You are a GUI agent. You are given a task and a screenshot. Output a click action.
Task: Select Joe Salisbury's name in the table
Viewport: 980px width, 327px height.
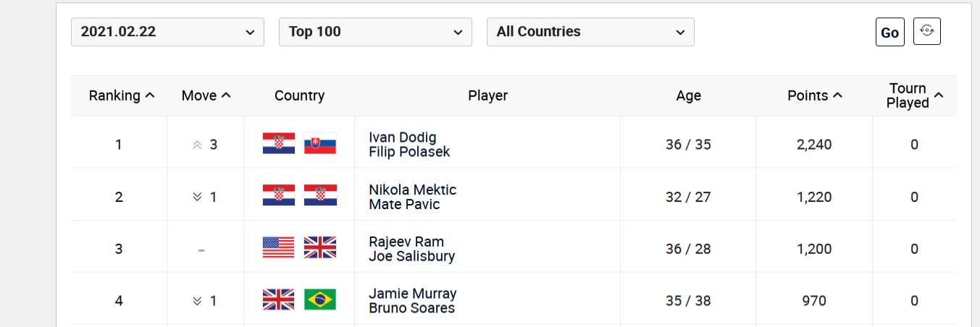click(x=412, y=256)
